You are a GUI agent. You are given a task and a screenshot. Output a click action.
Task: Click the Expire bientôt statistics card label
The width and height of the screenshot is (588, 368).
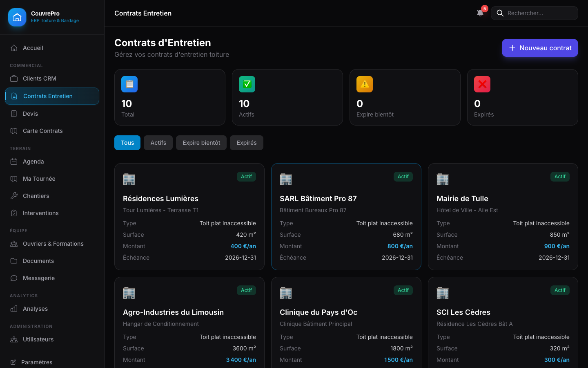click(x=375, y=114)
